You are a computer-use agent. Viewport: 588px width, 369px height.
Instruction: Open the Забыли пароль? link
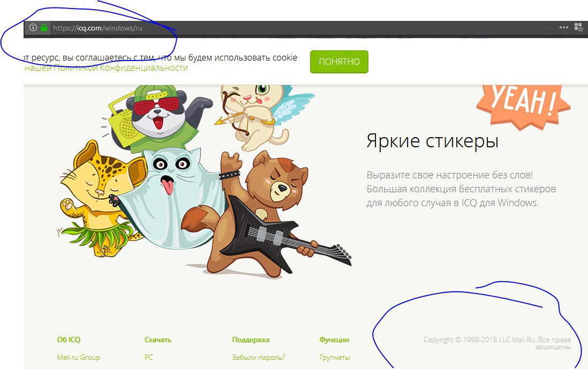(258, 357)
